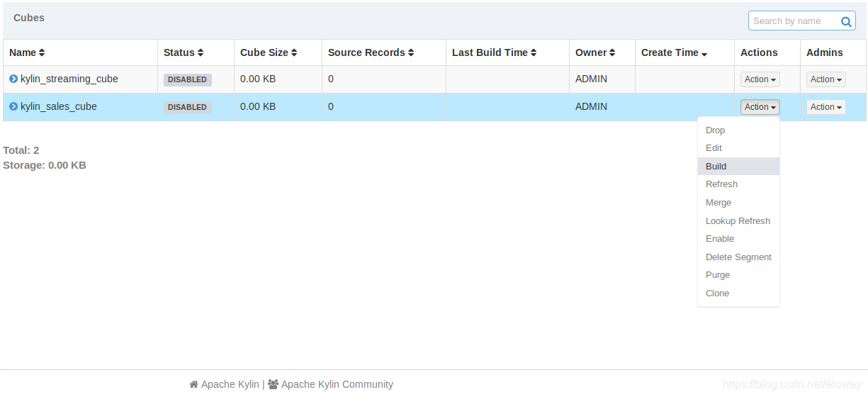The image size is (868, 397).
Task: Click 0.00 KB size of kylin_sales_cube
Action: click(258, 106)
